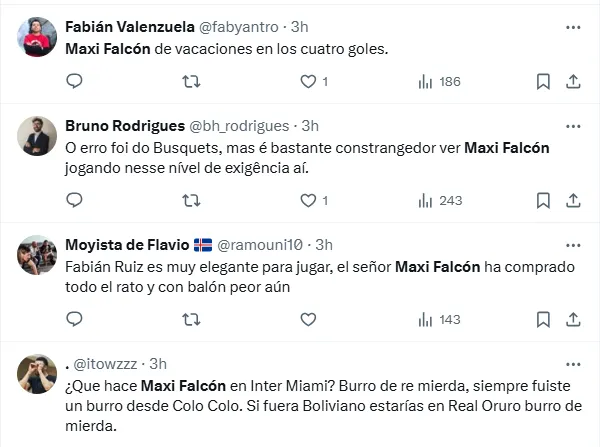Like Bruno Rodrigues' tweet
Screen dimensions: 600x447
(x=308, y=200)
